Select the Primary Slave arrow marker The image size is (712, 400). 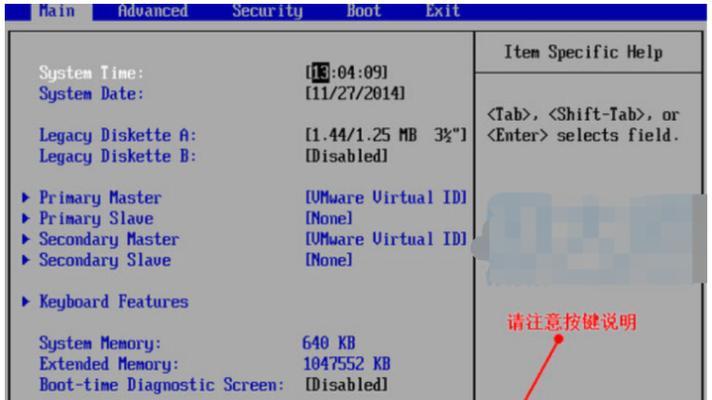(x=26, y=218)
